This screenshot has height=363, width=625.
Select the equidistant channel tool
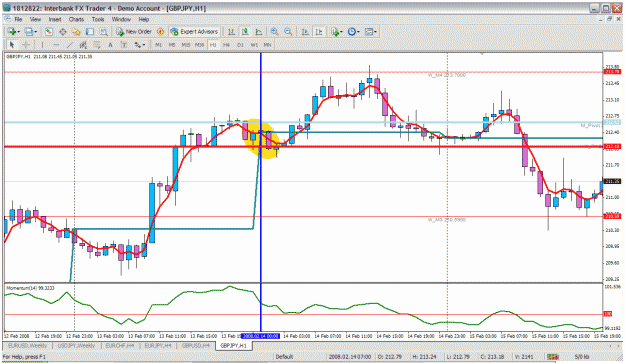[x=83, y=45]
